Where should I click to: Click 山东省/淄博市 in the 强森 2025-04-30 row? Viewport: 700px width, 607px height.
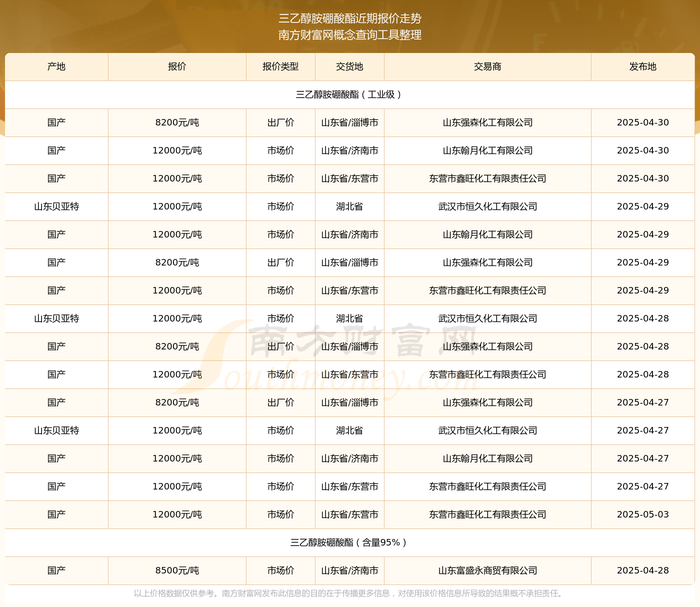click(x=349, y=122)
